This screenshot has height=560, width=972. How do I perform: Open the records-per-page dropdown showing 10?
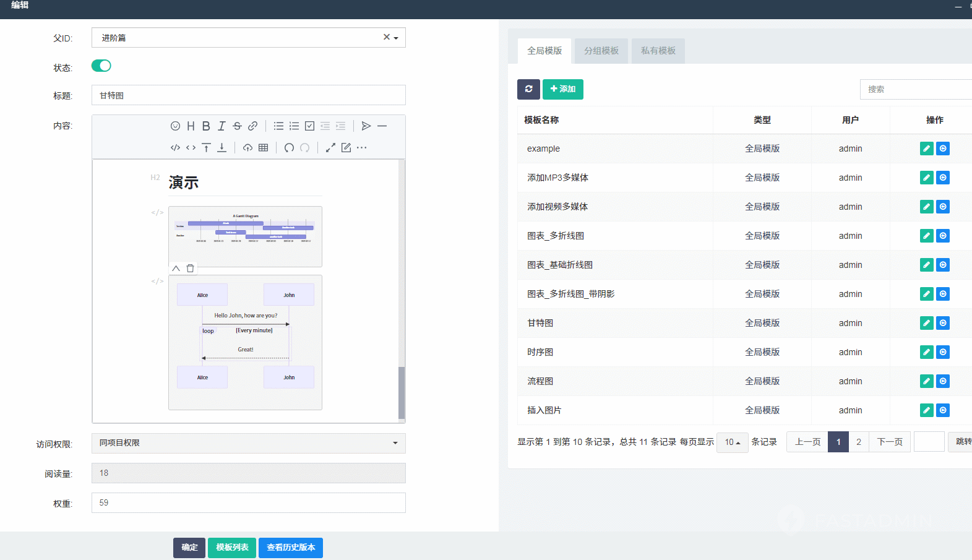point(732,442)
